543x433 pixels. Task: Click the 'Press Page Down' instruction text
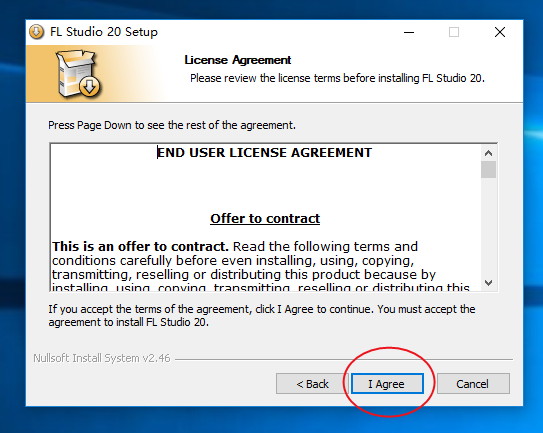172,125
